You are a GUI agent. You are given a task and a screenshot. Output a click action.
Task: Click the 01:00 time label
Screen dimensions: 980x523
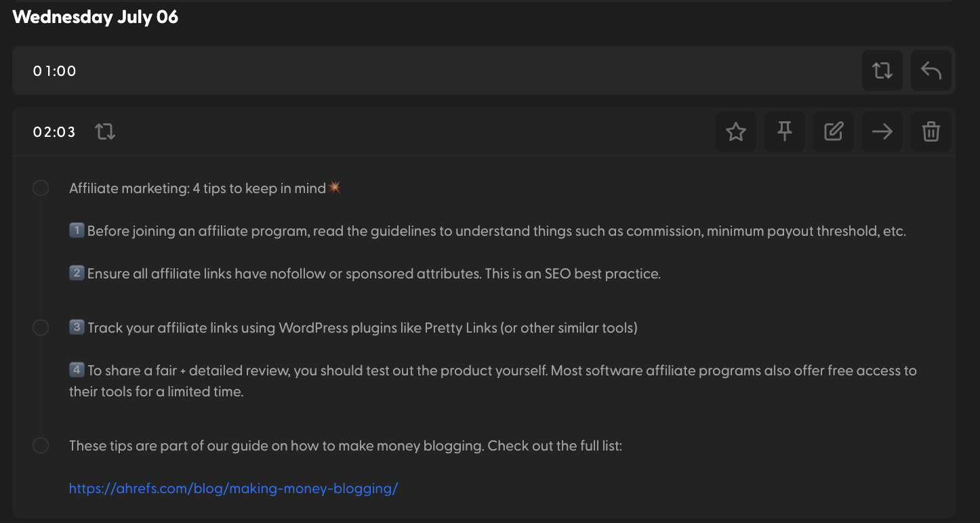click(54, 70)
